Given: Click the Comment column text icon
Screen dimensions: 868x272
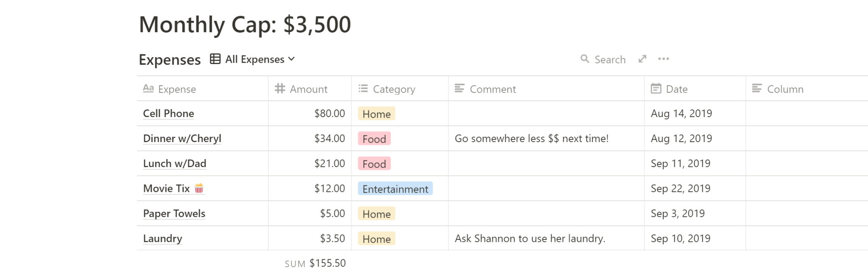Looking at the screenshot, I should coord(459,89).
